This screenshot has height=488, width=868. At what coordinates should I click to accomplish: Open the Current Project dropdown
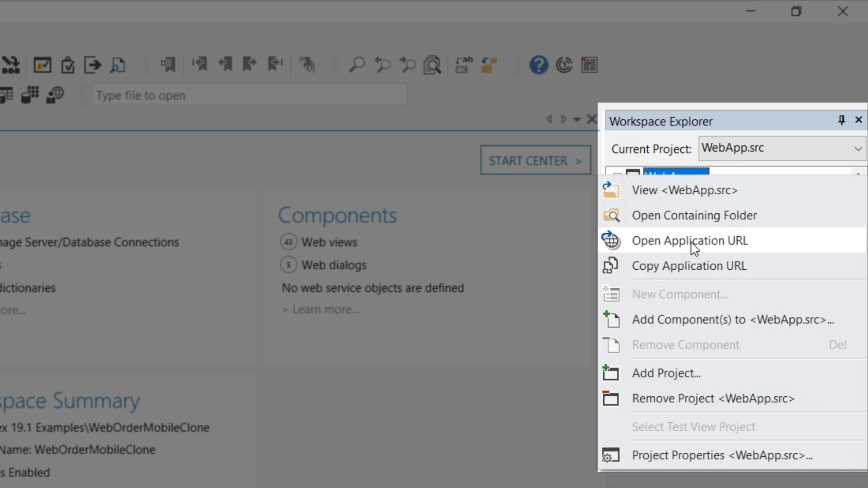(x=858, y=149)
